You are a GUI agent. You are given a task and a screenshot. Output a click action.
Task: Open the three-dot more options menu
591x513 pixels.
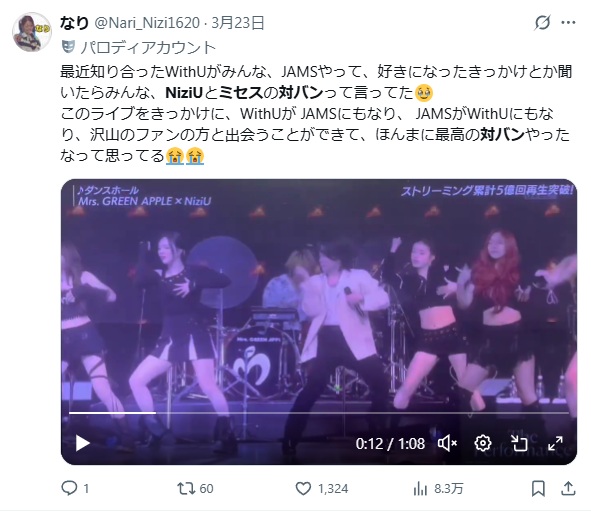(x=568, y=23)
